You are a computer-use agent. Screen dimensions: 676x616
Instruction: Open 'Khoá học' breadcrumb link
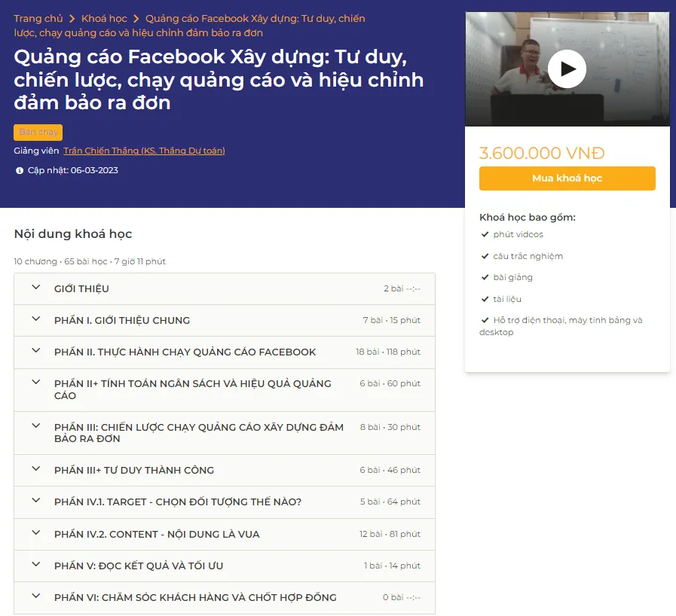(x=104, y=18)
